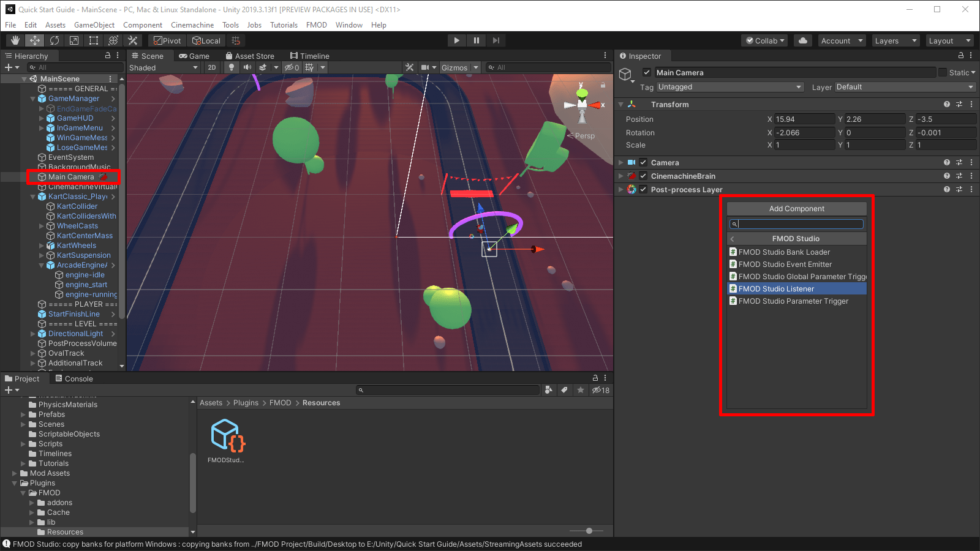The width and height of the screenshot is (980, 551).
Task: Collapse the Transform component foldout
Action: coord(620,105)
